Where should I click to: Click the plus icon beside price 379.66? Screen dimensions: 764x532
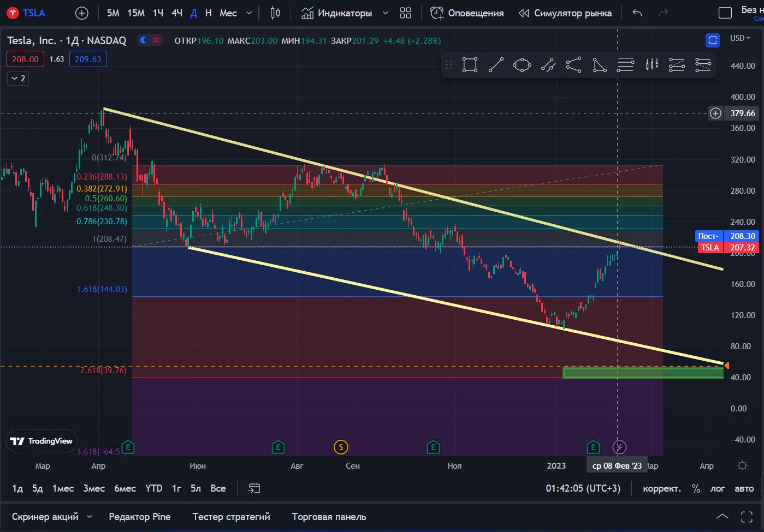click(715, 113)
